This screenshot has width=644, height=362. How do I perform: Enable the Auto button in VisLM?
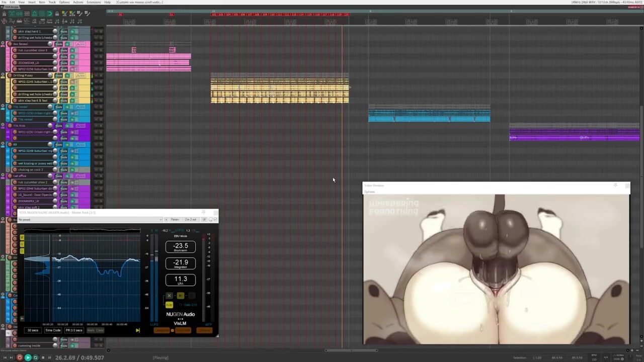tap(169, 305)
